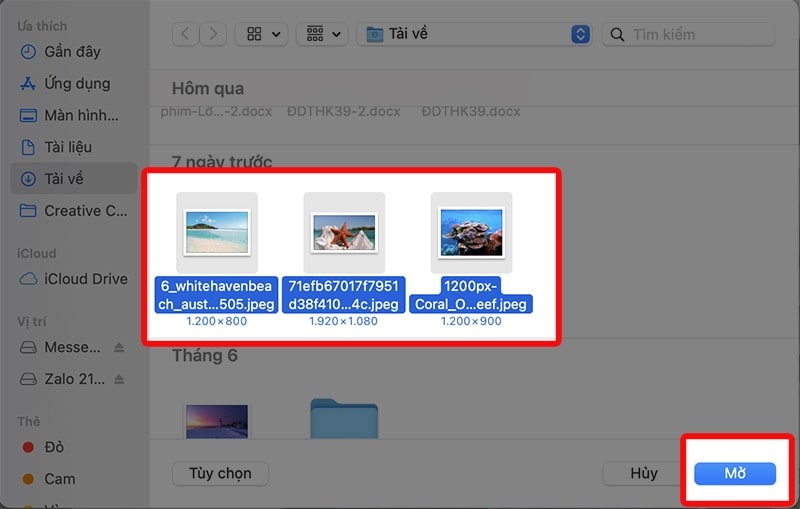The width and height of the screenshot is (800, 509).
Task: Expand the Tải về folder location popup
Action: pos(580,35)
